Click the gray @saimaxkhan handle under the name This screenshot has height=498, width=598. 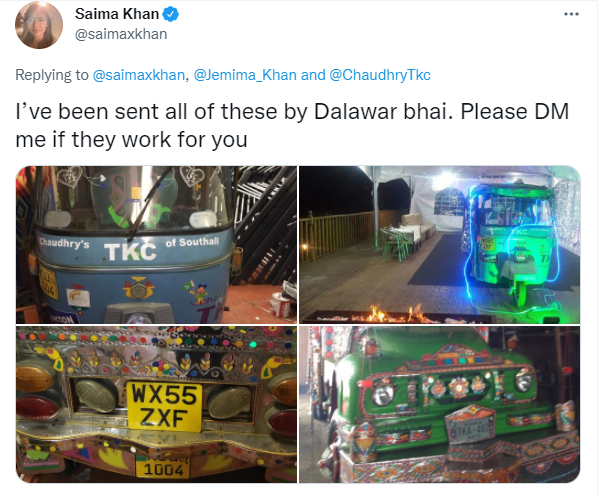click(121, 34)
